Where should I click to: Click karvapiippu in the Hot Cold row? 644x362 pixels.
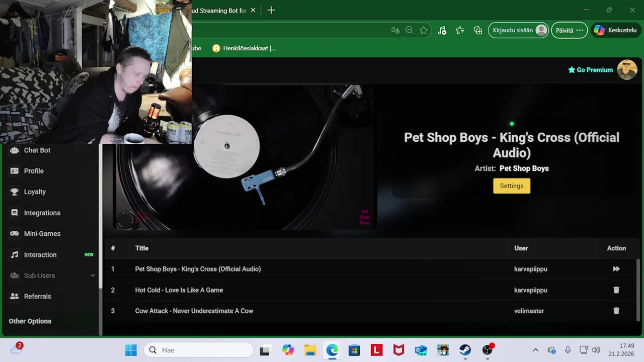[x=531, y=290]
